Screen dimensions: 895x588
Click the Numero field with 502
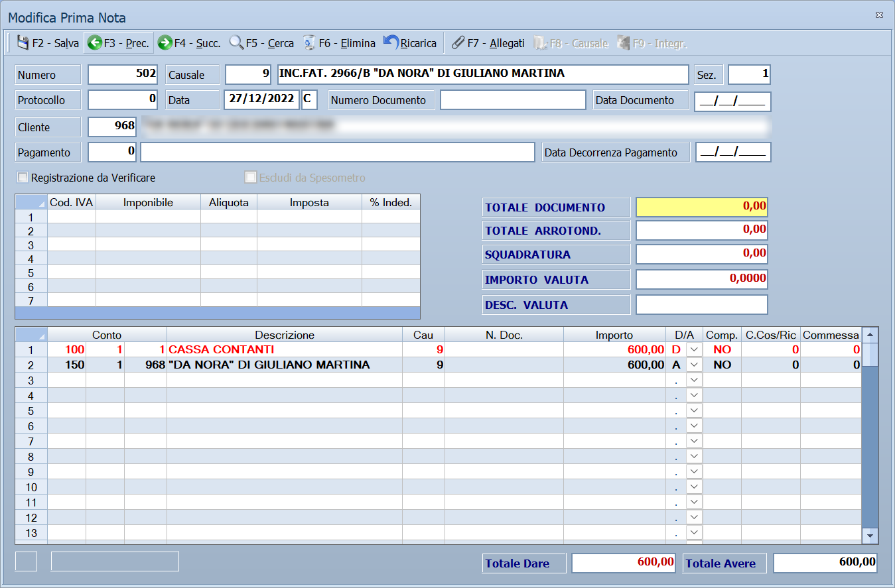click(123, 74)
